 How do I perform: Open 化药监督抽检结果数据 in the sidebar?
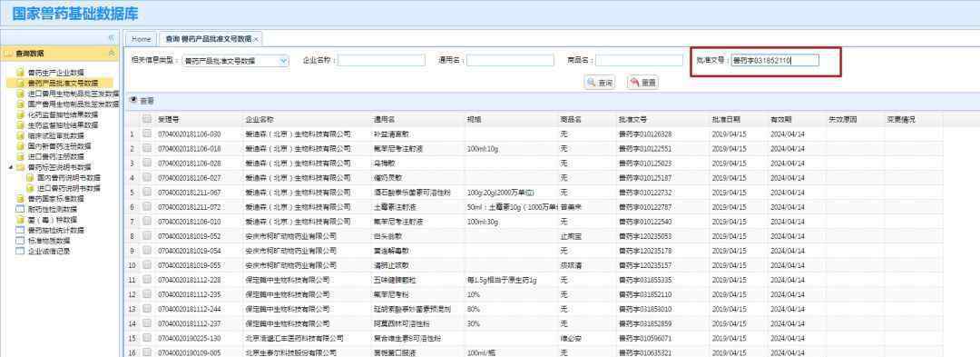click(x=63, y=114)
